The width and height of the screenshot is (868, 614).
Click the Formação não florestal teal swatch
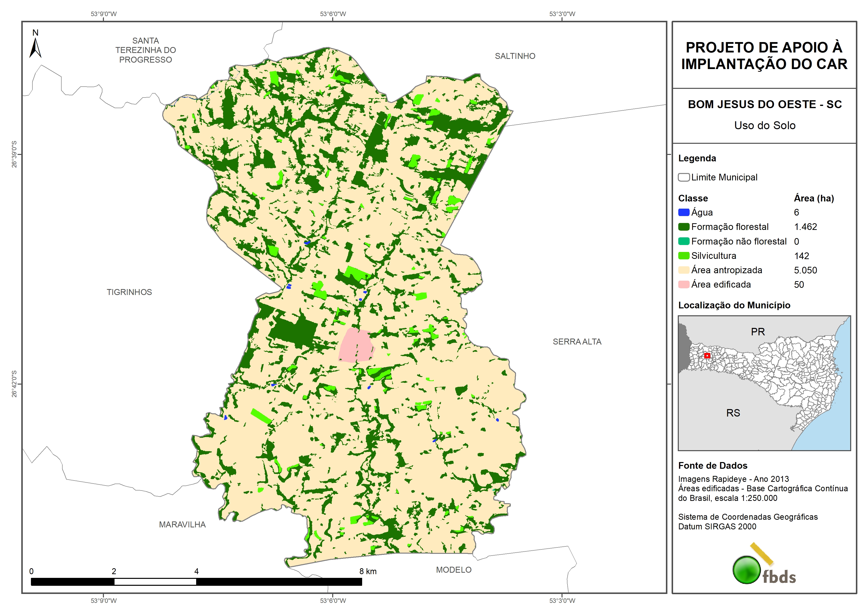[683, 241]
